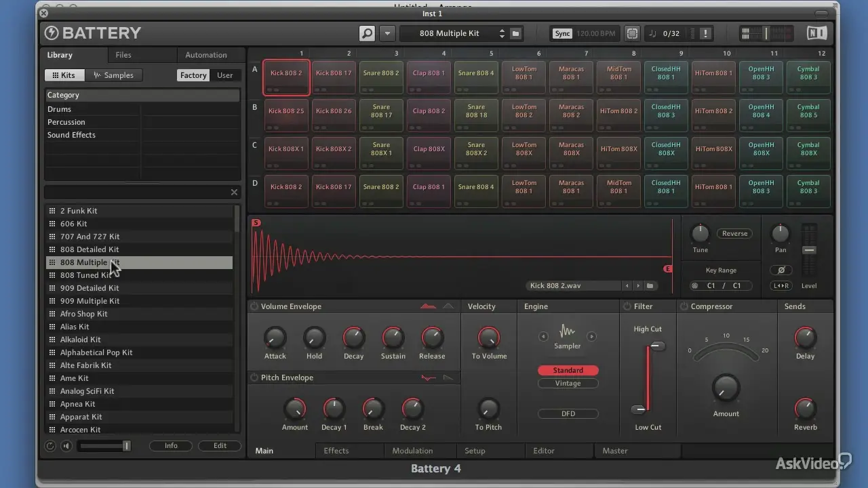Click the MIDI learn icon in Key Range
The image size is (868, 488).
[694, 286]
